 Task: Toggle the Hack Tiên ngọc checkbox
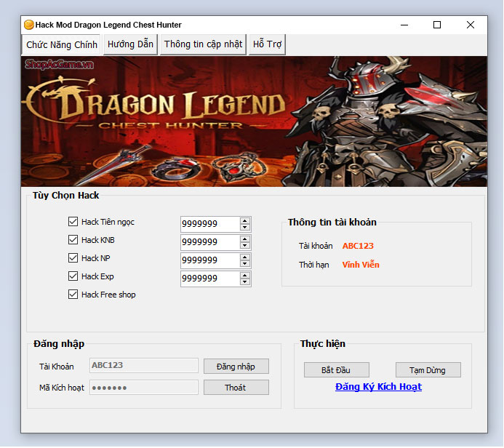click(x=73, y=222)
